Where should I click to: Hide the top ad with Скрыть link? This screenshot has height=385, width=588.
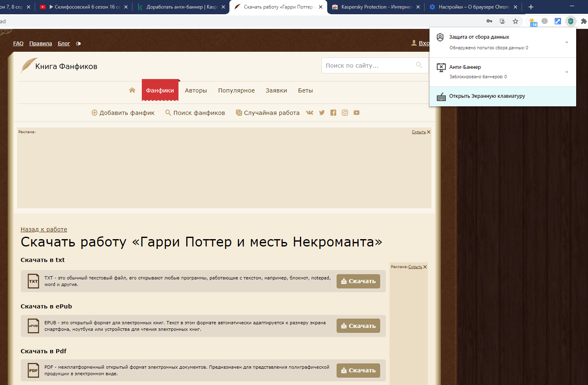pyautogui.click(x=419, y=132)
